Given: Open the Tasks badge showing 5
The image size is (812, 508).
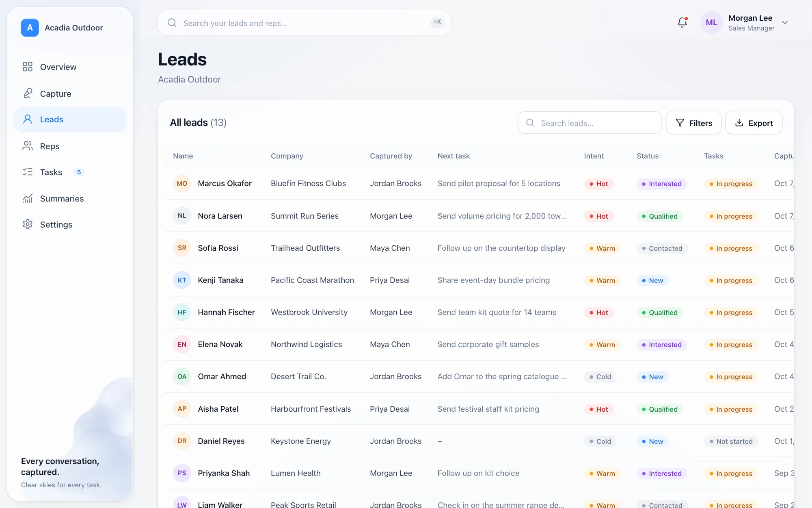Looking at the screenshot, I should (x=79, y=172).
